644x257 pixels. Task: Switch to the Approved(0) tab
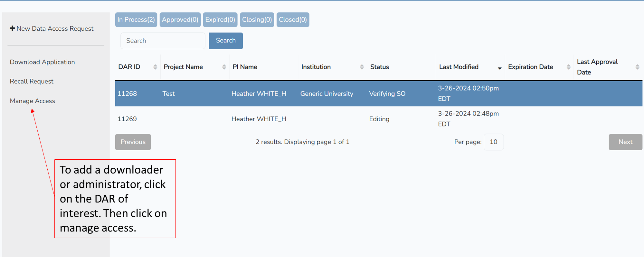point(180,20)
